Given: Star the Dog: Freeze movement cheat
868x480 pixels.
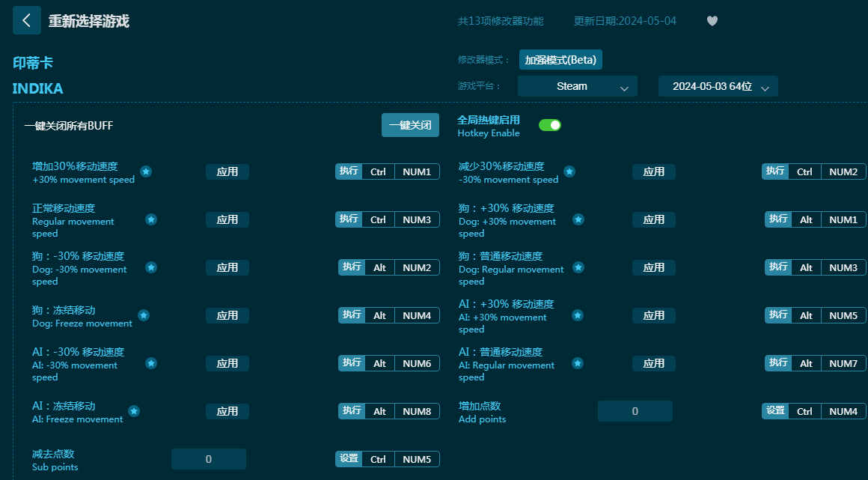Looking at the screenshot, I should (x=144, y=315).
